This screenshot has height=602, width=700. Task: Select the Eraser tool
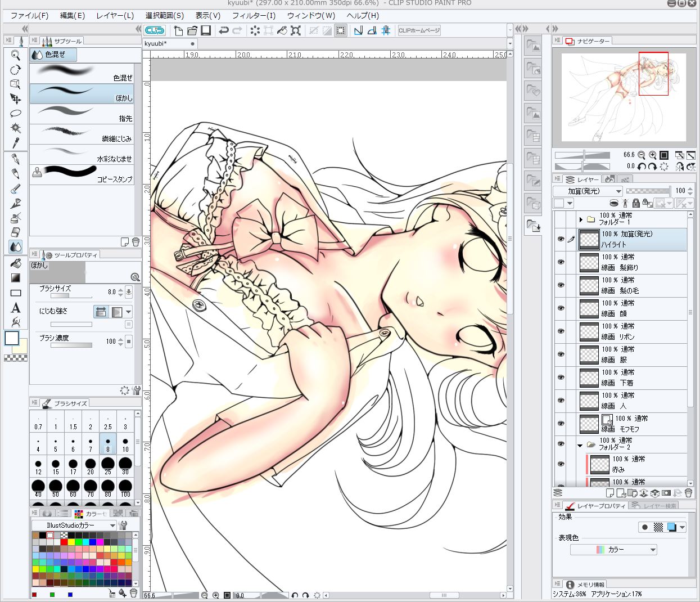(x=16, y=232)
